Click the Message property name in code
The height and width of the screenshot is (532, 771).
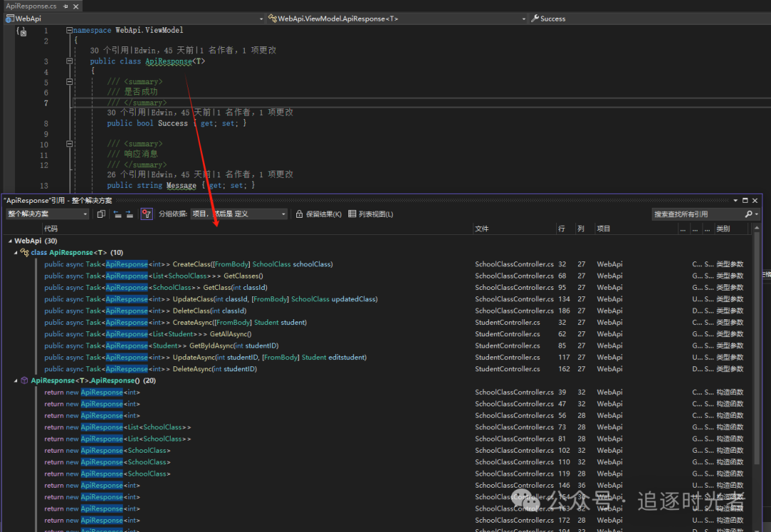coord(181,186)
